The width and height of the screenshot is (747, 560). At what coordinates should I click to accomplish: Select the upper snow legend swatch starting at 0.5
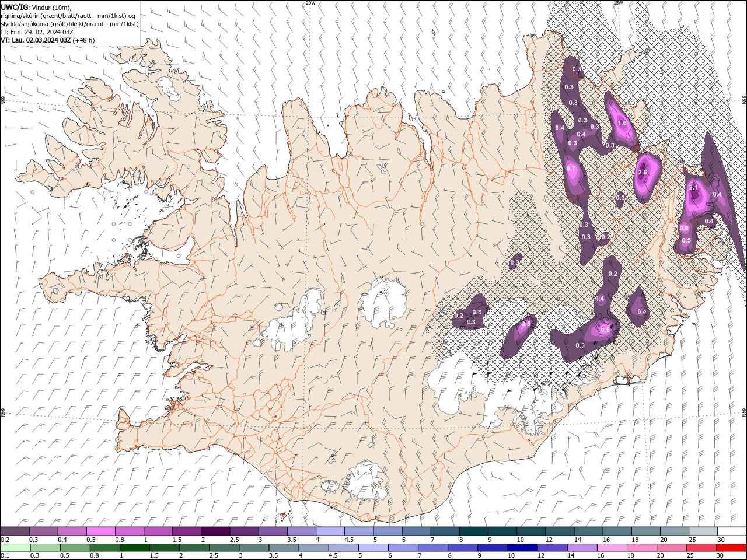tap(101, 531)
